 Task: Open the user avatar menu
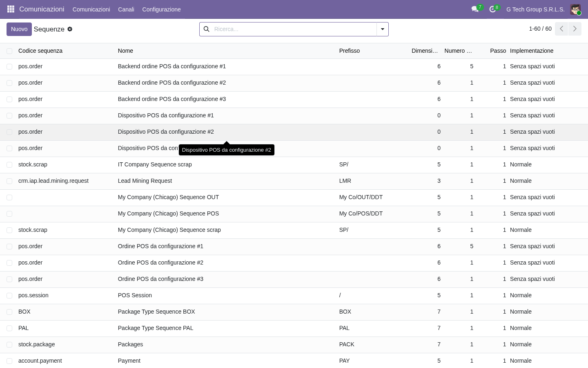click(x=575, y=9)
